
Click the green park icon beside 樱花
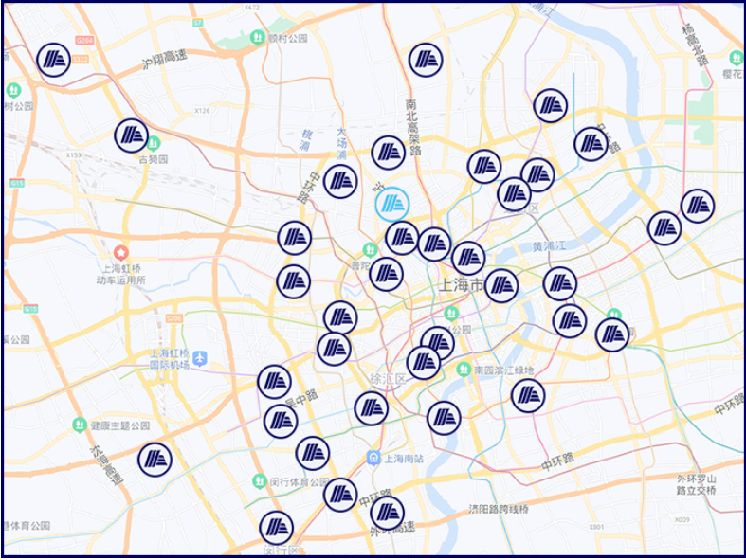(737, 58)
